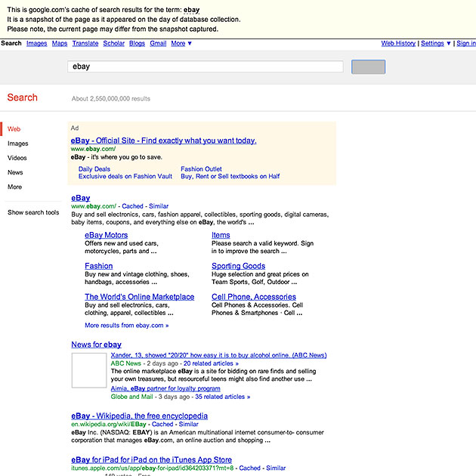
Task: Click the Sign in link
Action: (466, 43)
